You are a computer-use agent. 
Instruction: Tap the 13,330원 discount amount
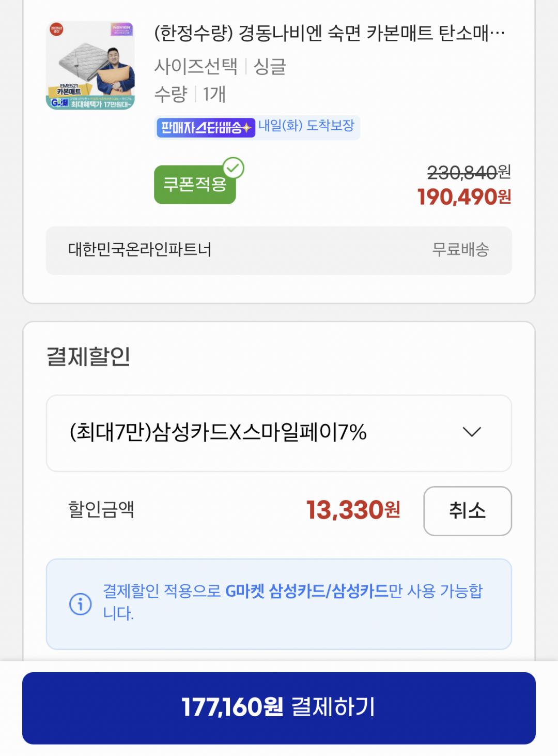click(353, 510)
